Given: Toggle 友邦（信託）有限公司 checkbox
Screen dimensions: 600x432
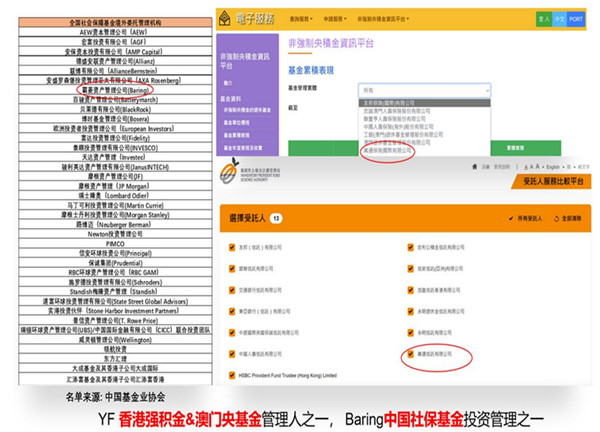Looking at the screenshot, I should point(232,247).
